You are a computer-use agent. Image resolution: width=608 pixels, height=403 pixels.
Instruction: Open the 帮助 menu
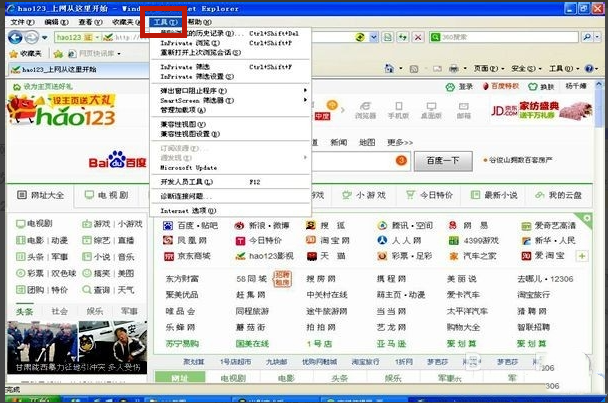click(199, 22)
